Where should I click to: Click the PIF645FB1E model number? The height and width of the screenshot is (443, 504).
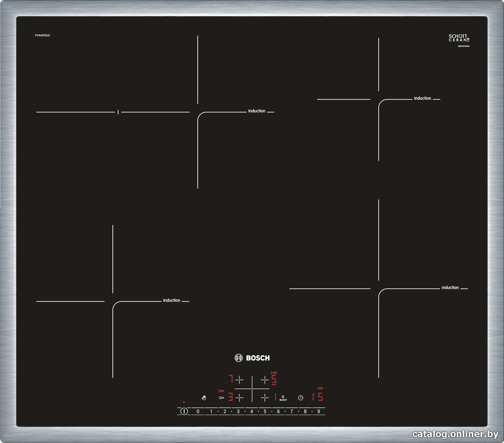coord(42,35)
